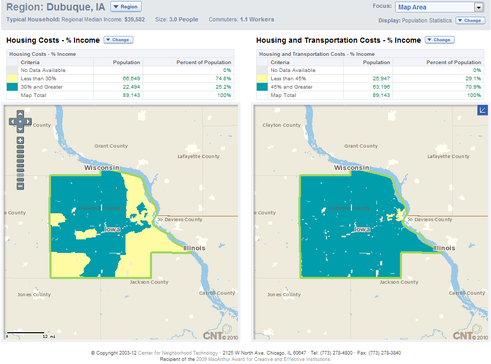Select percent value 70.9%
The width and height of the screenshot is (491, 364).
(x=473, y=87)
